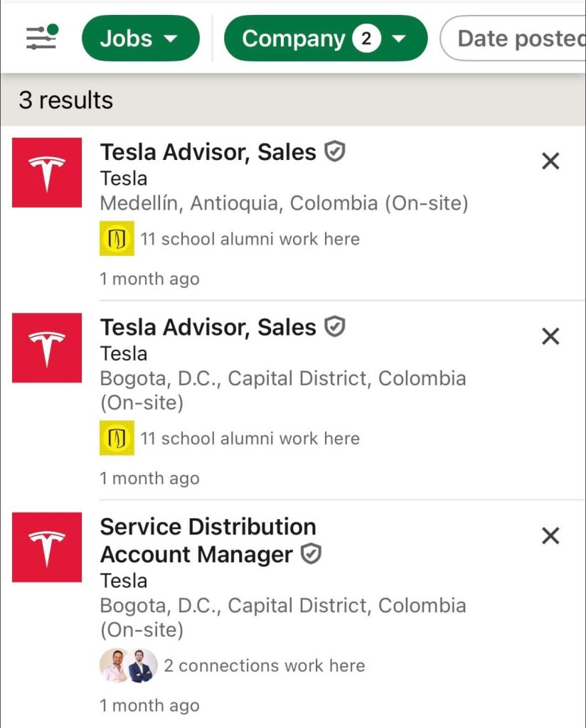Click '11 school alumni work here' in Medellín listing
The width and height of the screenshot is (586, 728).
point(250,240)
